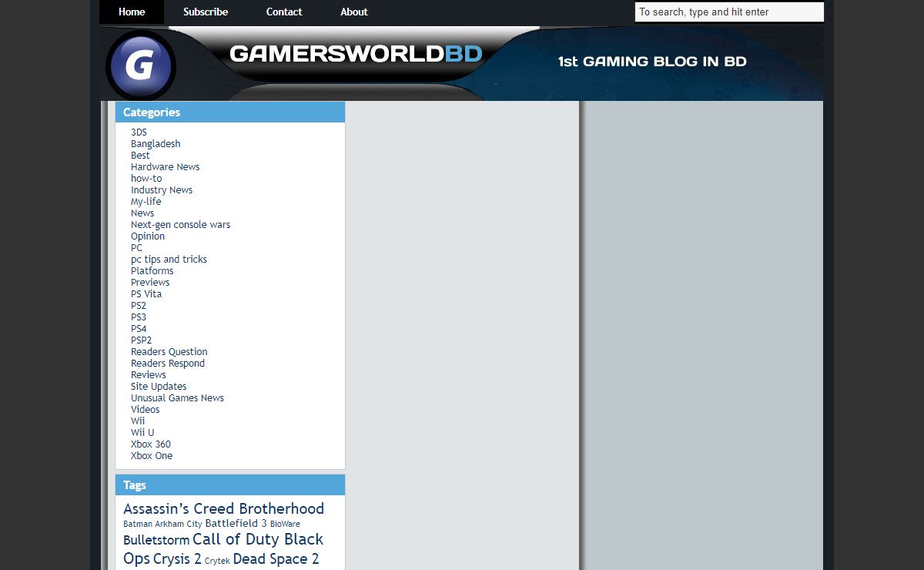This screenshot has width=924, height=570.
Task: Select the Batman Arkham City tag
Action: [x=162, y=524]
